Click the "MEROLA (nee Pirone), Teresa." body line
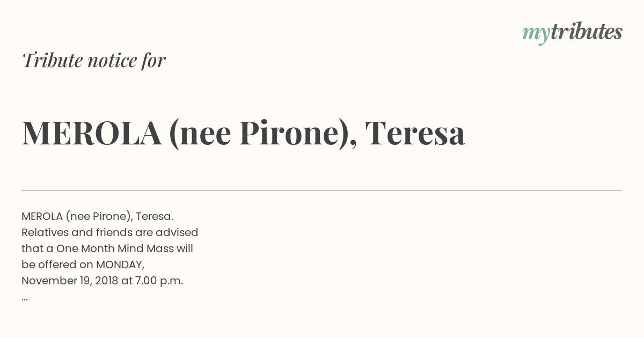Viewport: 644px width, 338px height. tap(98, 216)
